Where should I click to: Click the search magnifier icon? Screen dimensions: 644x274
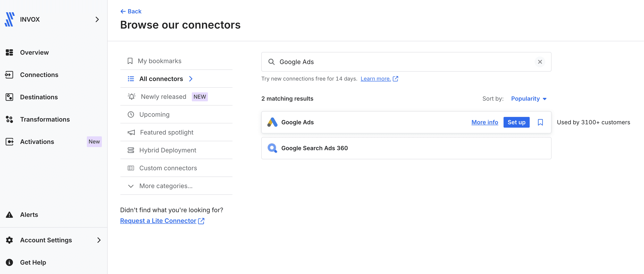(x=271, y=62)
